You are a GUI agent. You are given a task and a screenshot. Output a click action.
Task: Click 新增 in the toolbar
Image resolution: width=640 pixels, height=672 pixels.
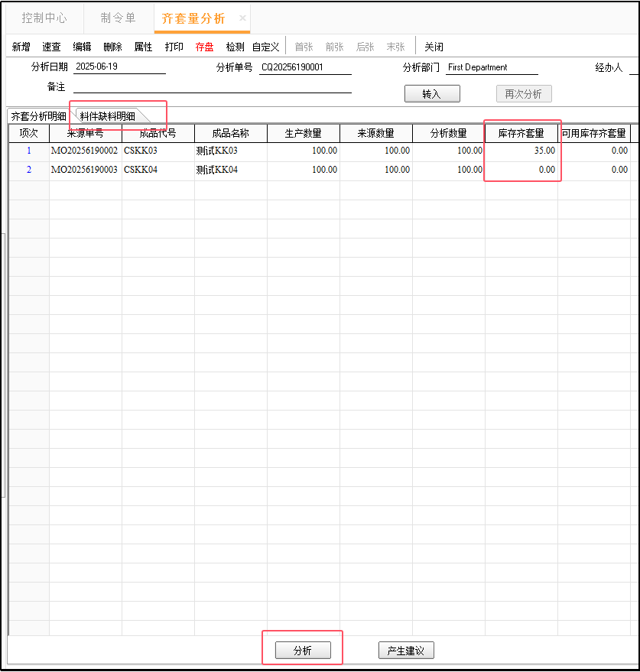21,47
